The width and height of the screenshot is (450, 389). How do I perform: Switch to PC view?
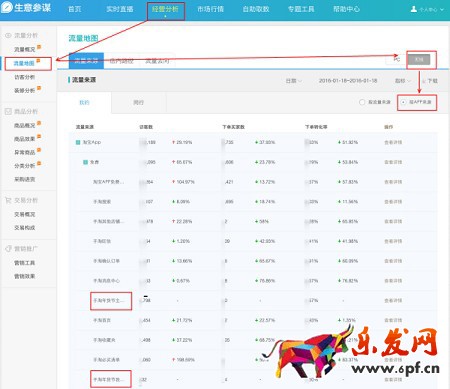coord(396,59)
